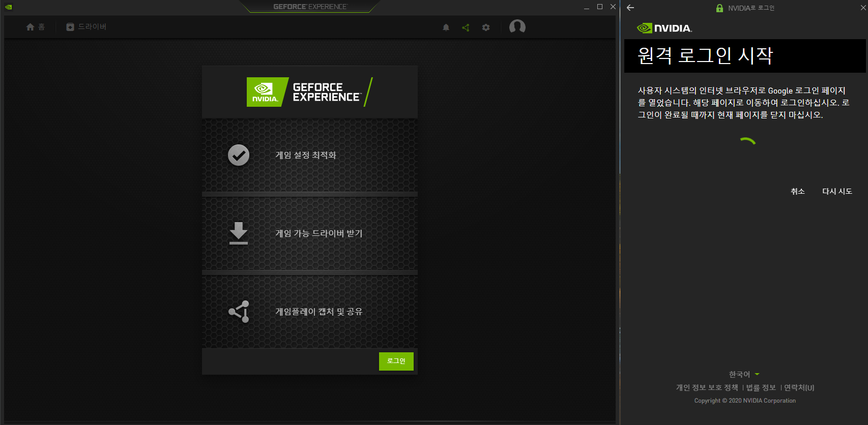Viewport: 868px width, 425px height.
Task: Open the 한국어 language dropdown
Action: (744, 374)
